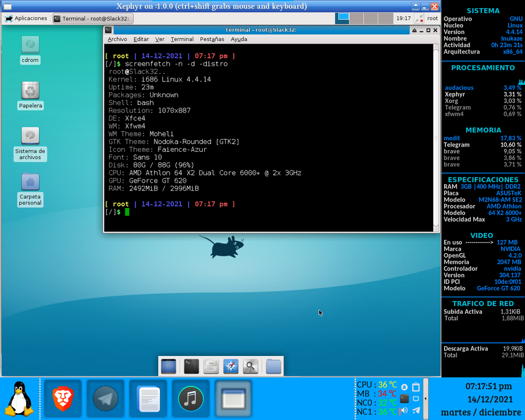Click the 19:17 panel clock
The image size is (525, 420).
(403, 18)
